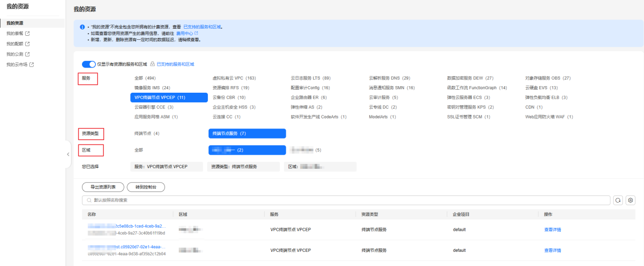Screen dimensions: 644x266
Task: Collapse the left sidebar with the arrow handle
Action: (x=68, y=154)
